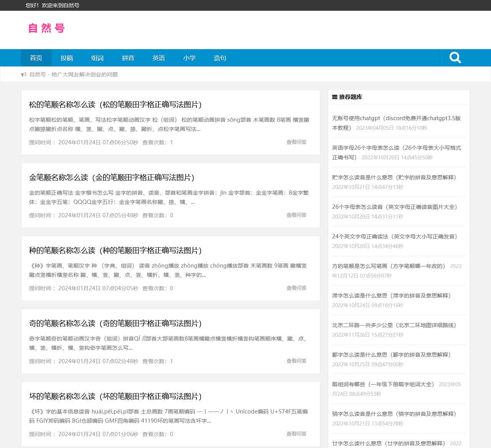Open the 拼音 navigation tab
Viewport: 491px width, 448px height.
128,58
